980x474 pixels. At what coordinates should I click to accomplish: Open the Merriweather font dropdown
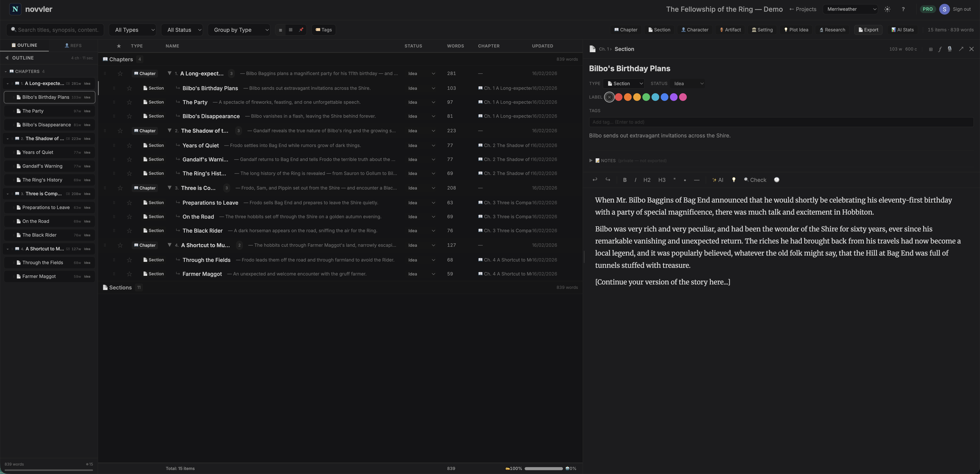[x=850, y=9]
